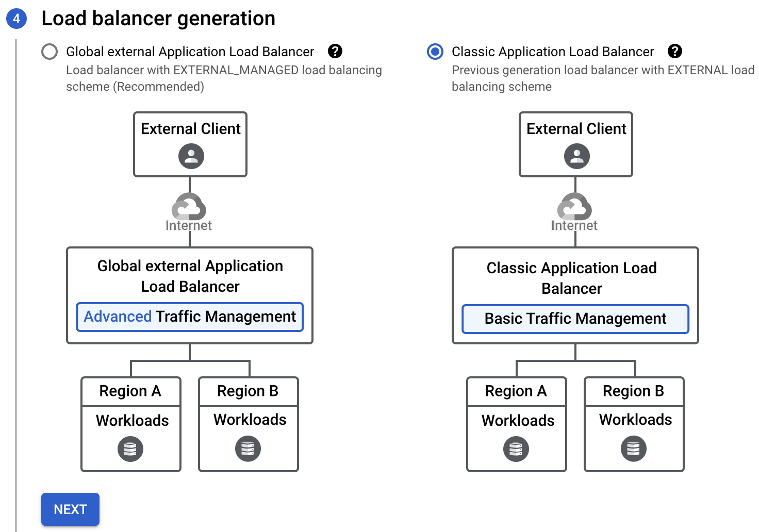Click the Basic Traffic Management box
Image resolution: width=759 pixels, height=532 pixels.
pos(575,319)
